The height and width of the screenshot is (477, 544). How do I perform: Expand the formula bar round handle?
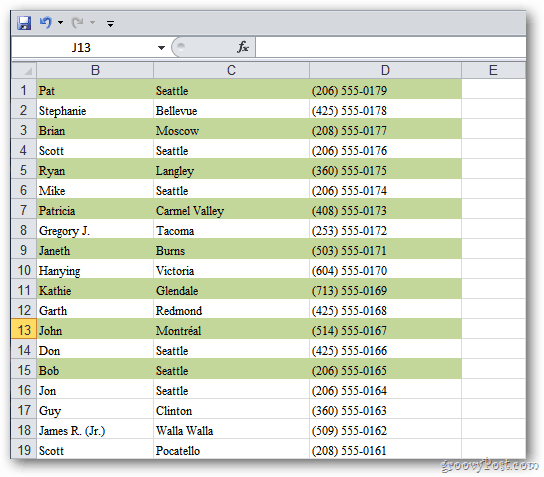click(181, 46)
